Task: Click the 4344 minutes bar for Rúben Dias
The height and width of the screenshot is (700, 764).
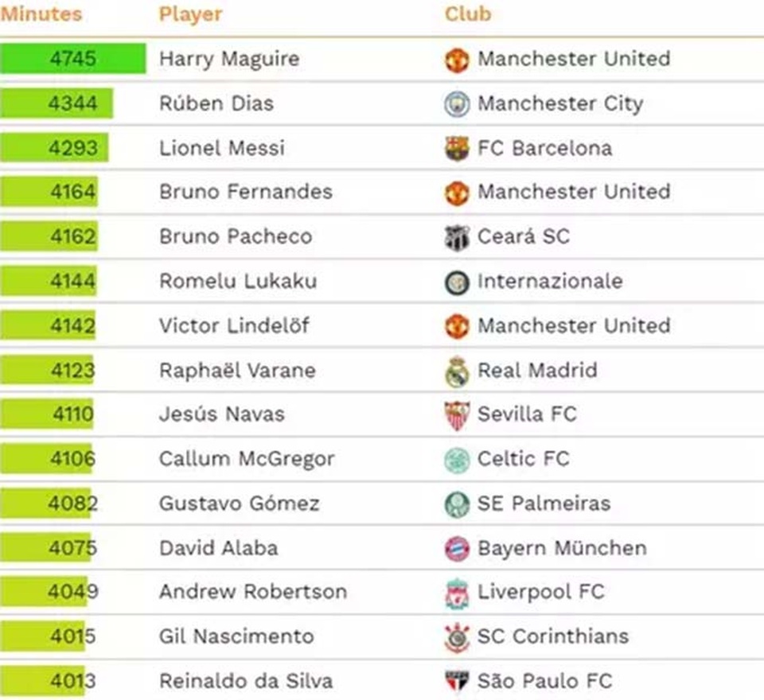Action: tap(57, 103)
